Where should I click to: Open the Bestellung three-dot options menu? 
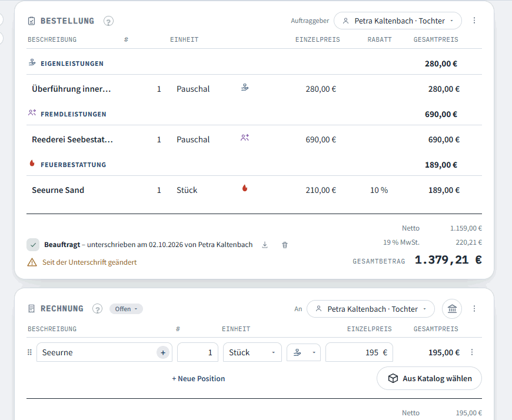coord(474,21)
